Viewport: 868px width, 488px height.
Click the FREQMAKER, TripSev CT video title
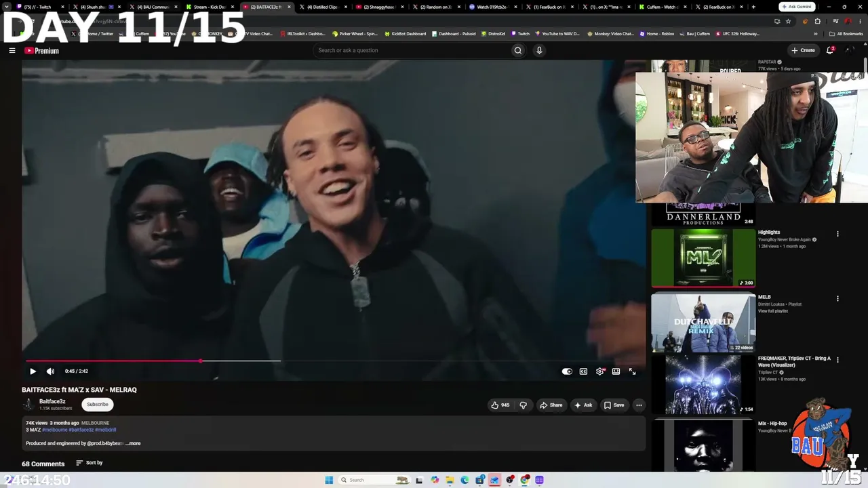[794, 362]
